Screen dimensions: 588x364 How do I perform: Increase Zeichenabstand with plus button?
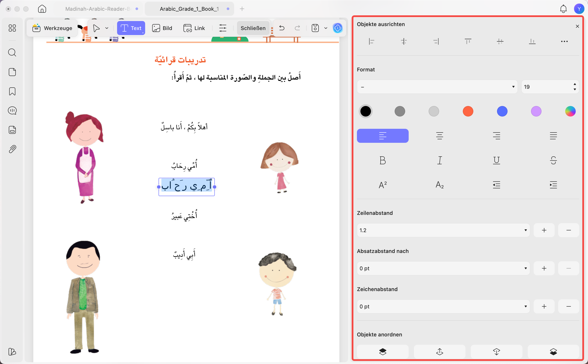pyautogui.click(x=544, y=306)
